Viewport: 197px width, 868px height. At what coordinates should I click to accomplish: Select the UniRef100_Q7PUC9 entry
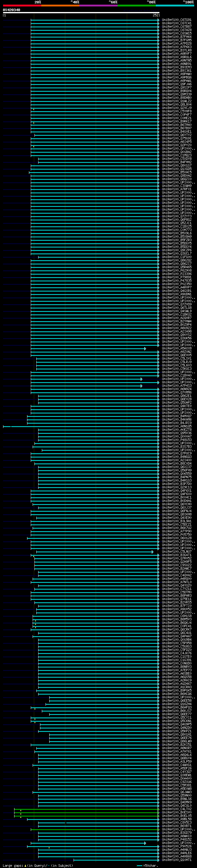(x=176, y=454)
